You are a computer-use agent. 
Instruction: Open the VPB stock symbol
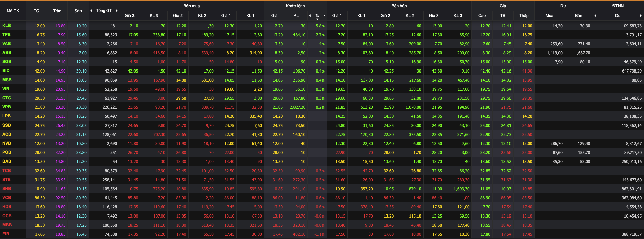point(7,107)
